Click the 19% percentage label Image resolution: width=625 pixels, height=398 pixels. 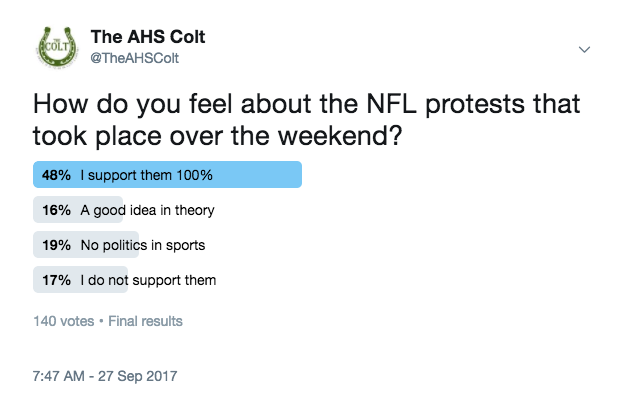coord(56,245)
